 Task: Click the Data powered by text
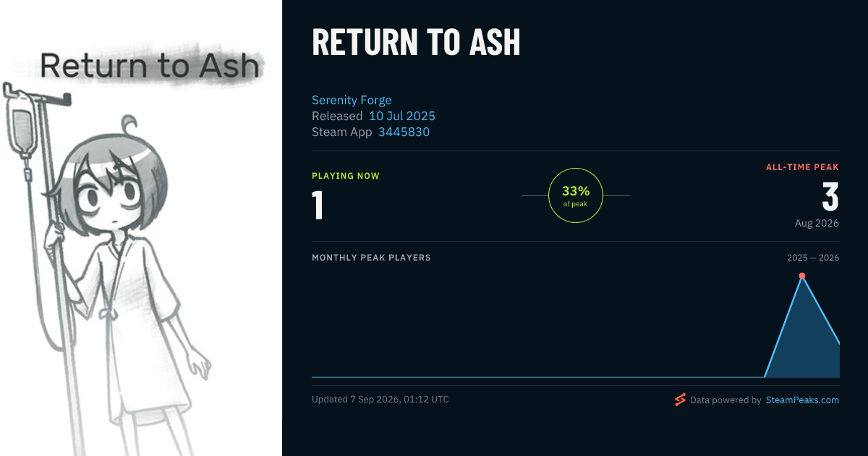point(726,400)
